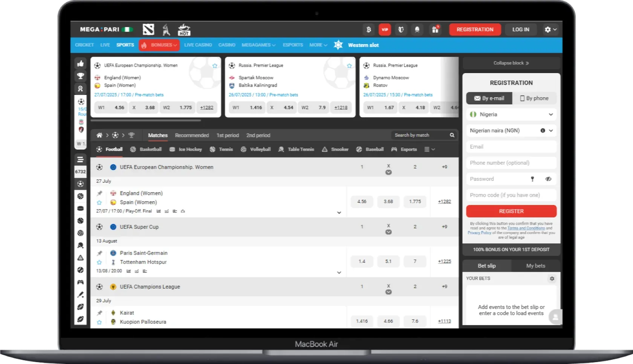Expand the MORE navigation menu
Viewport: 633px width, 364px height.
(x=318, y=45)
